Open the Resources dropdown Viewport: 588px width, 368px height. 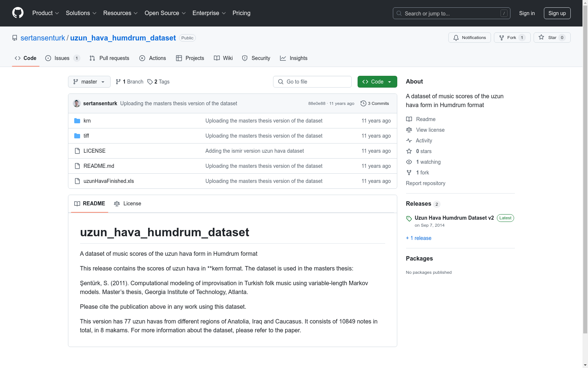coord(120,13)
